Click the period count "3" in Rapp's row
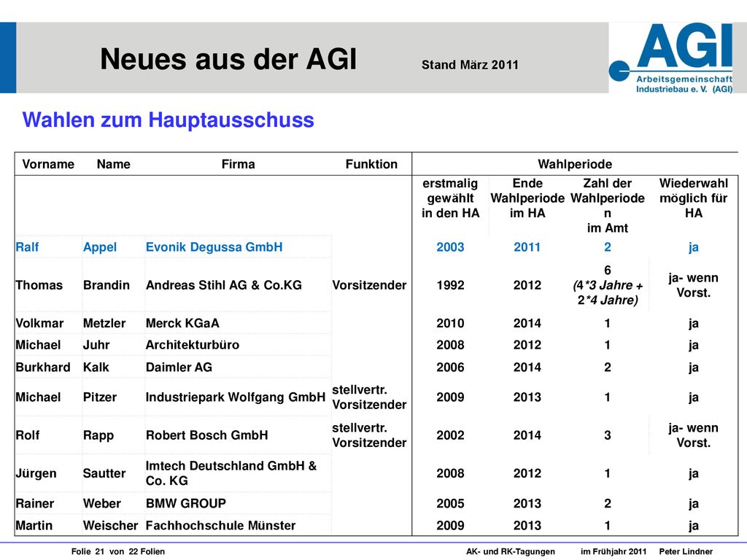The height and width of the screenshot is (560, 747). (608, 435)
